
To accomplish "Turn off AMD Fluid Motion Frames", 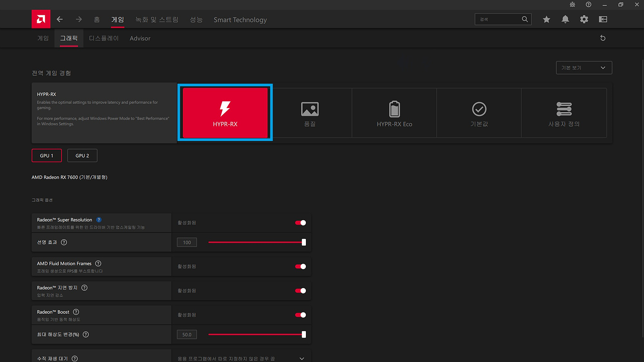I will pyautogui.click(x=300, y=267).
